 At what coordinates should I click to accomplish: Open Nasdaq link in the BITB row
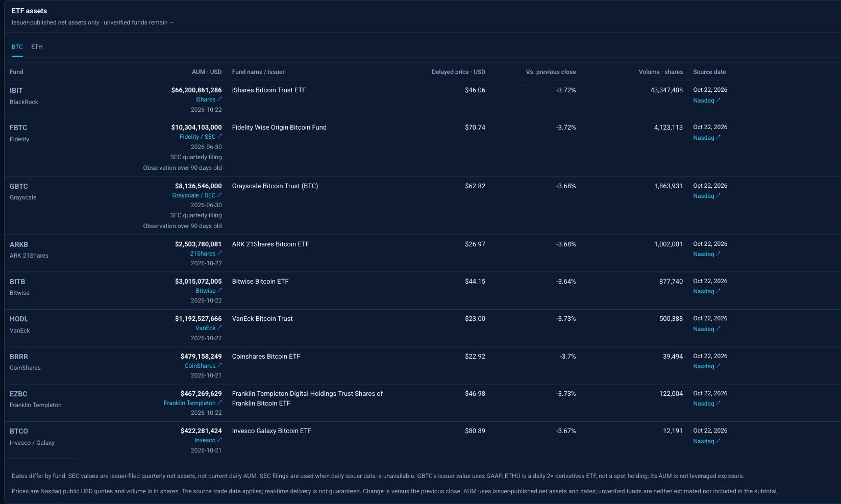tap(707, 291)
